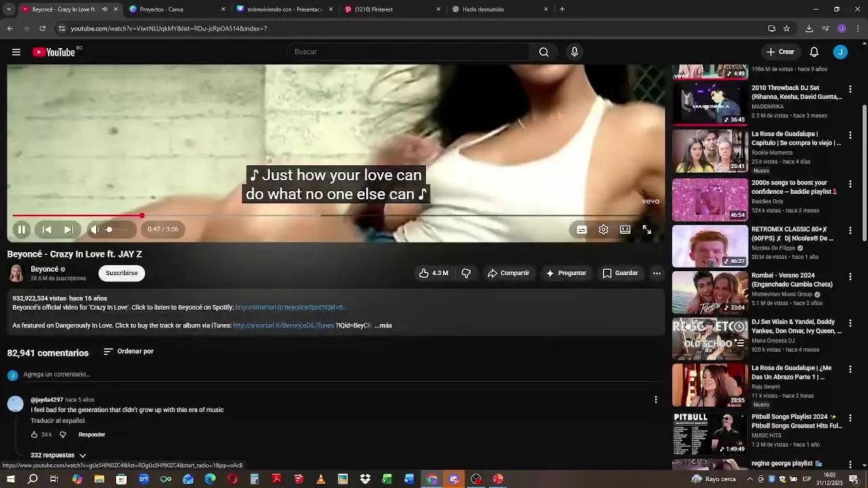Screen dimensions: 868x488
Task: Add DJ Set Wisin & Yandel to queue
Action: coord(739,344)
